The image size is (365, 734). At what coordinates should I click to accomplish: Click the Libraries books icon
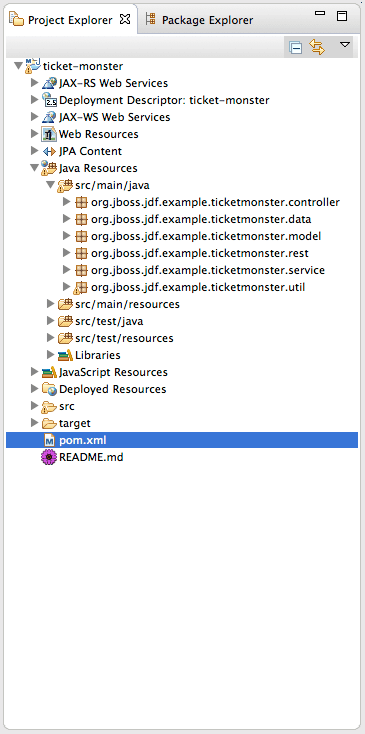[x=65, y=355]
